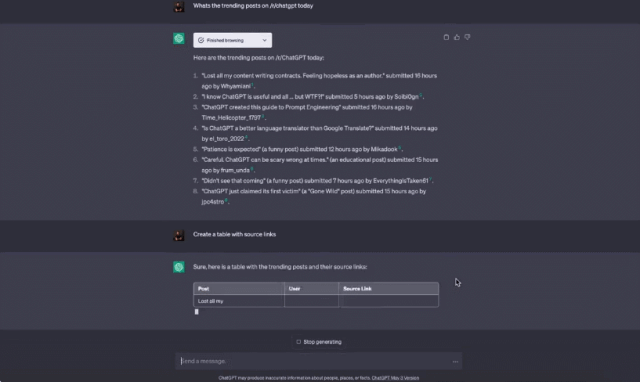Open citation link after el_toro_2022
Viewport: 640px width, 382px height.
246,137
